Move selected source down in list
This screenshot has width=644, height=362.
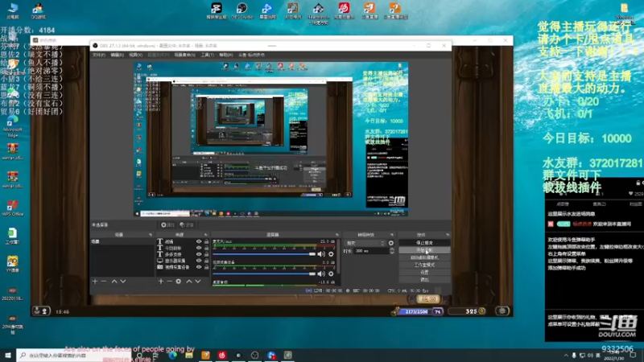[197, 281]
